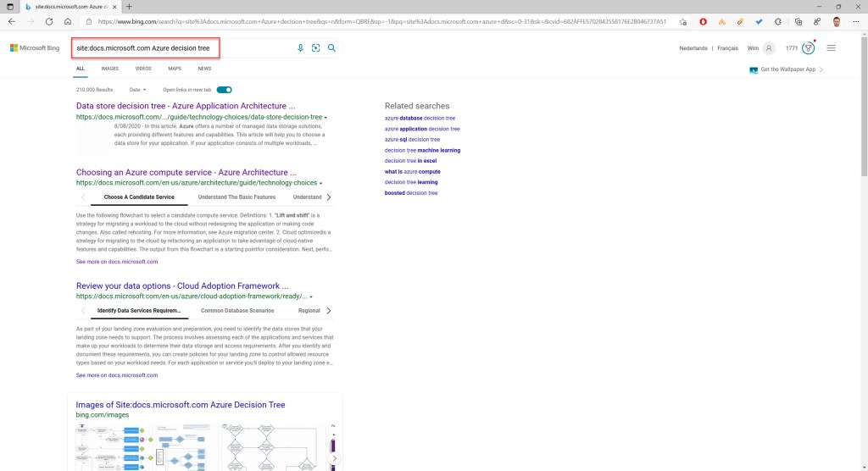The height and width of the screenshot is (471, 868).
Task: Open the browser Extensions puzzle icon
Action: tap(777, 21)
